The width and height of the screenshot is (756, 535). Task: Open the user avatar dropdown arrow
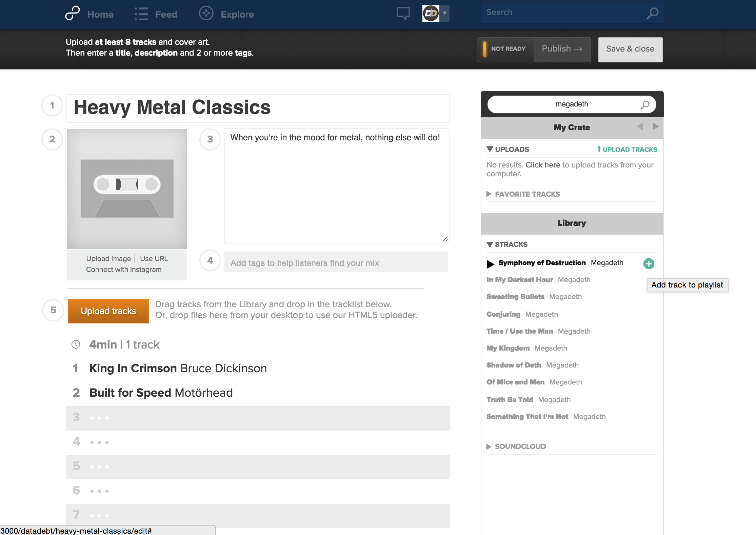444,13
